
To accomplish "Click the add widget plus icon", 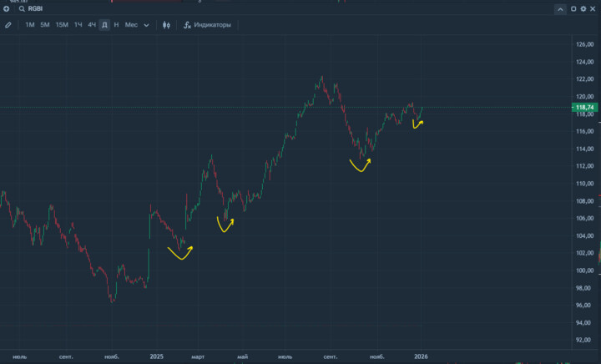I will [7, 8].
